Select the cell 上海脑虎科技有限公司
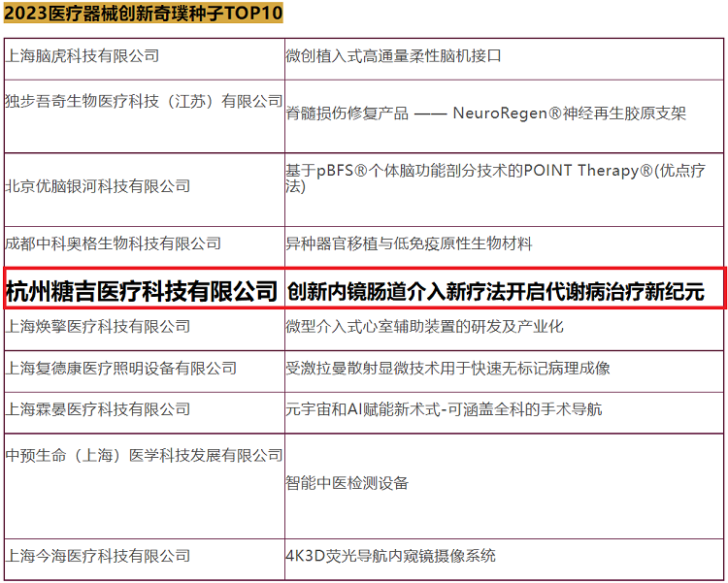This screenshot has width=728, height=583. click(145, 59)
